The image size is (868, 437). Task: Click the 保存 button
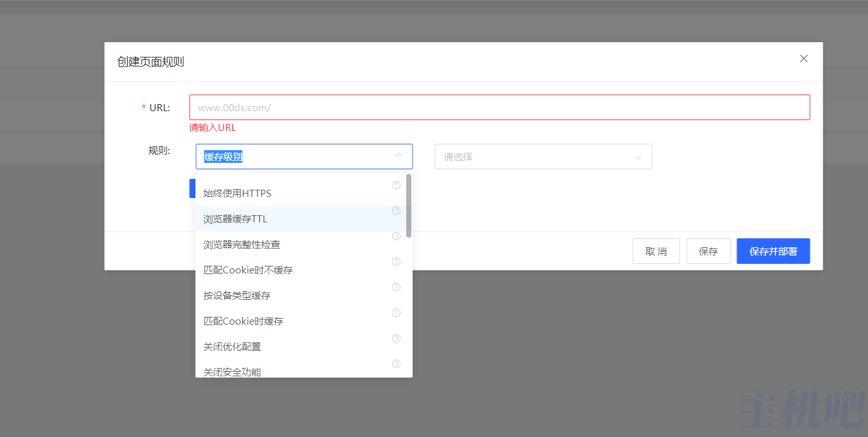708,251
